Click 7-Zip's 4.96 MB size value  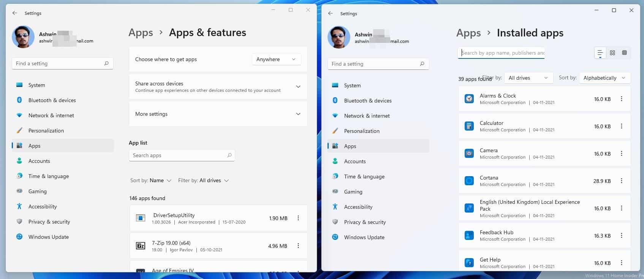pyautogui.click(x=278, y=246)
